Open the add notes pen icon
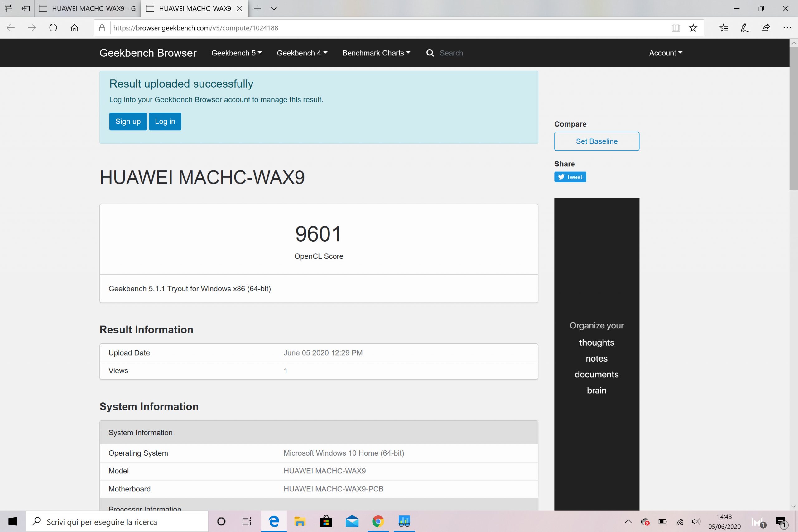The image size is (798, 532). (x=745, y=28)
